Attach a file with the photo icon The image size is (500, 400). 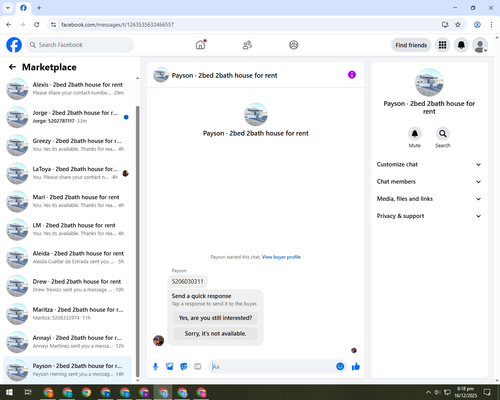point(170,367)
